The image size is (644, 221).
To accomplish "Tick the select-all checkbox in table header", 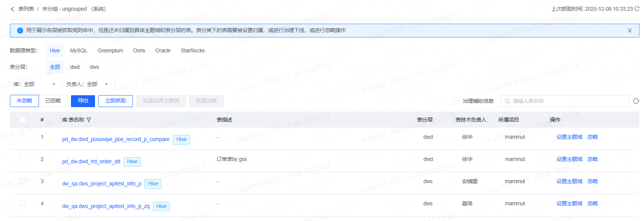I will (x=23, y=120).
